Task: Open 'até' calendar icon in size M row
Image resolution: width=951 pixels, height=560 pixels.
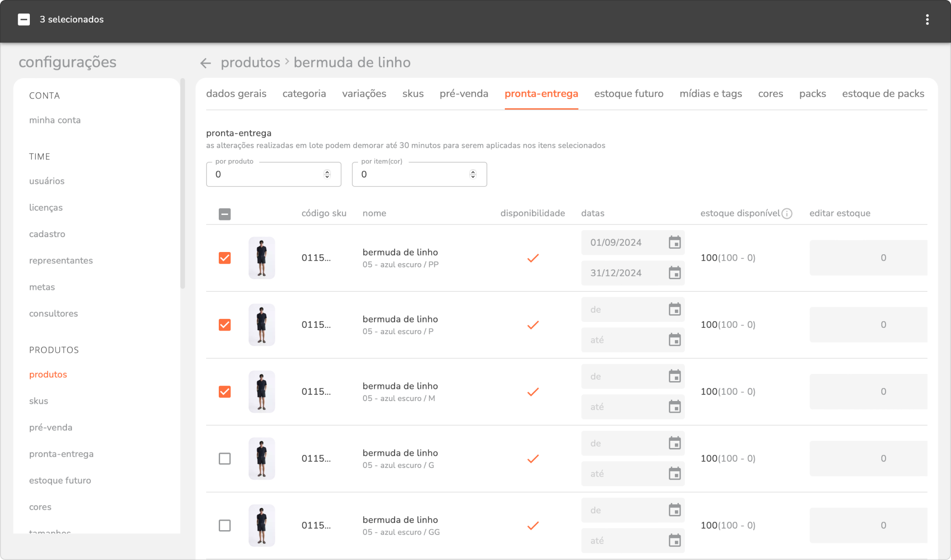Action: pyautogui.click(x=674, y=407)
